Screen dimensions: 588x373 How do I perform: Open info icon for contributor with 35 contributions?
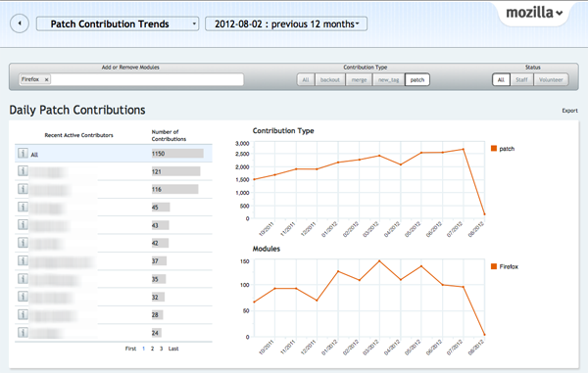[23, 279]
